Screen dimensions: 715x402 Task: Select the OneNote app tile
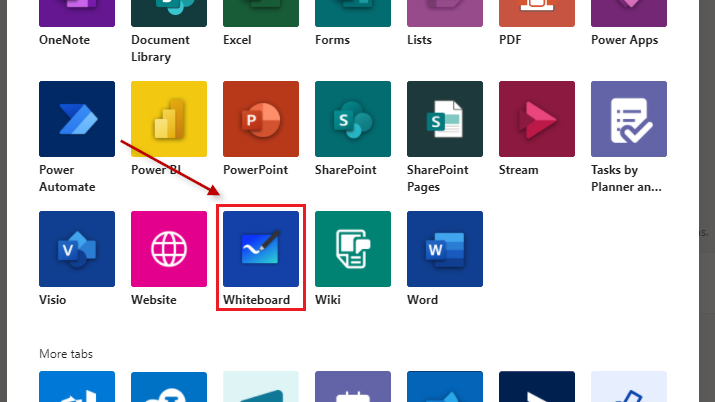[77, 13]
